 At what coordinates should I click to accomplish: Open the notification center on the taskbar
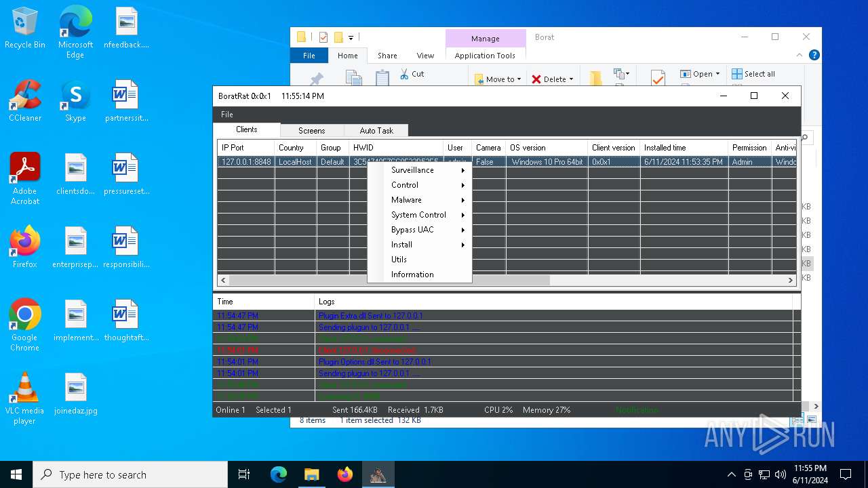846,474
